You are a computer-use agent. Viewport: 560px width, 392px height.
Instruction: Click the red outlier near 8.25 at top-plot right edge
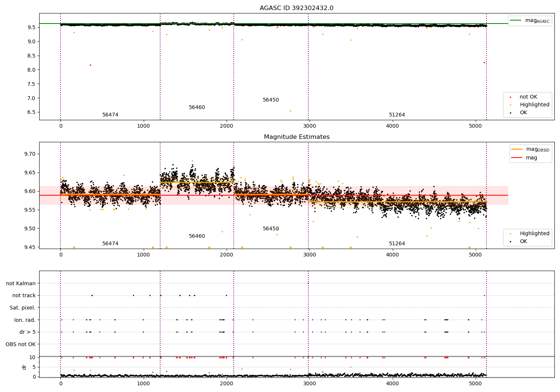pos(484,62)
